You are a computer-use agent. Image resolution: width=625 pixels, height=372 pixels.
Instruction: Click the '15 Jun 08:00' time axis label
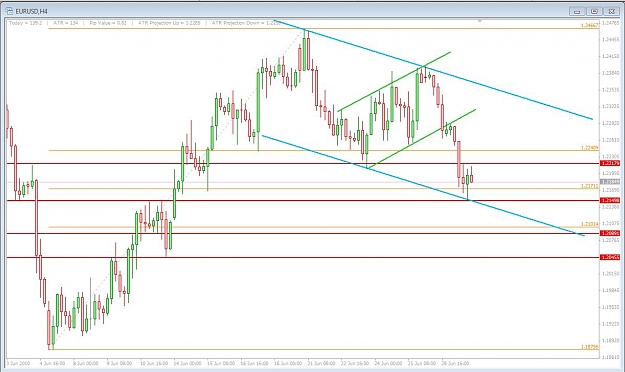[x=221, y=364]
